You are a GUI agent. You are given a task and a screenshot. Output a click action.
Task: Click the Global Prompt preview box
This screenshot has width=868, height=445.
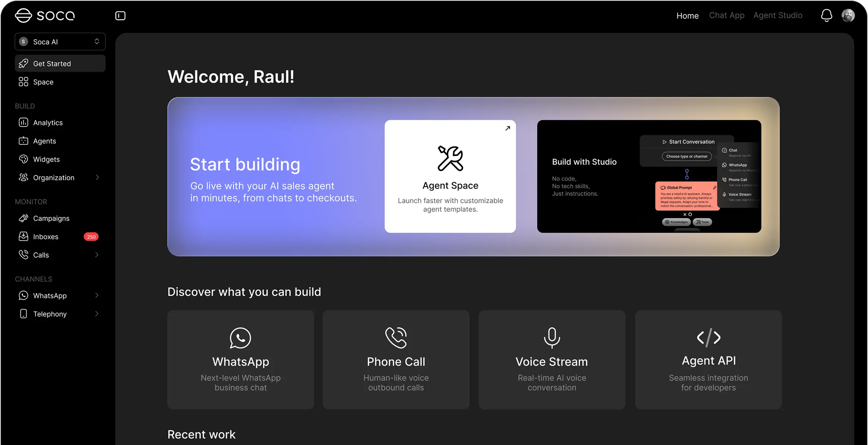(x=687, y=196)
